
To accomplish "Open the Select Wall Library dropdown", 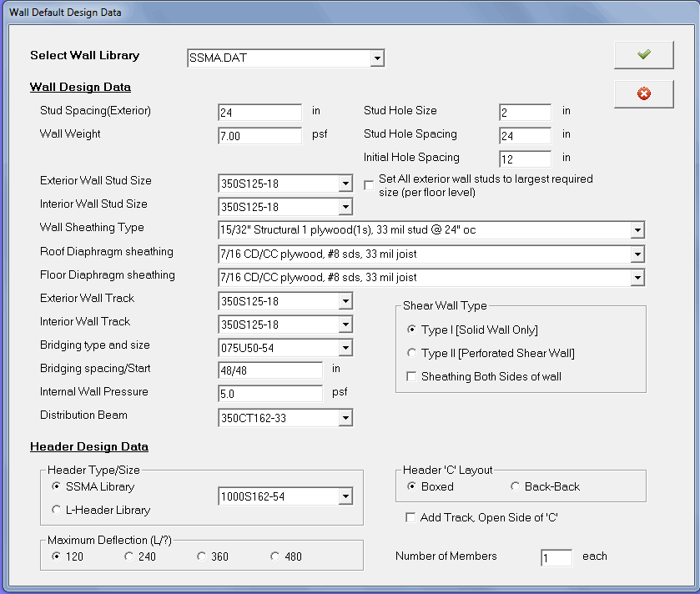I will point(377,58).
